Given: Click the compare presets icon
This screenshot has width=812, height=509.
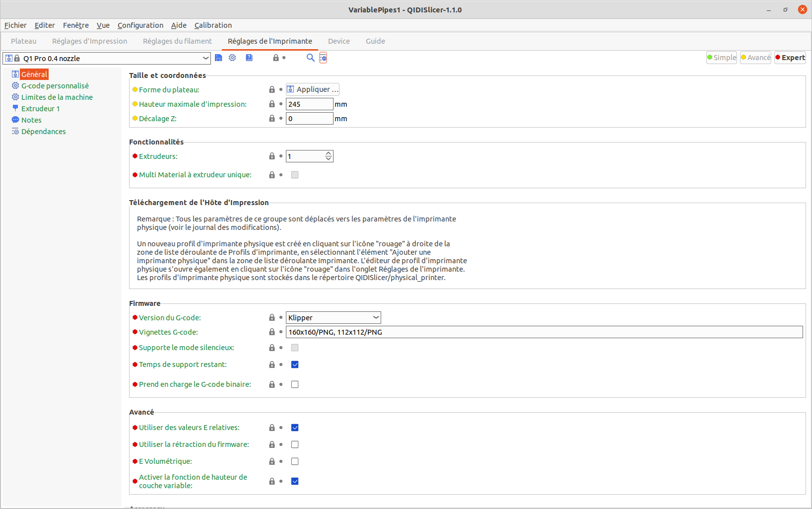Looking at the screenshot, I should [x=323, y=58].
